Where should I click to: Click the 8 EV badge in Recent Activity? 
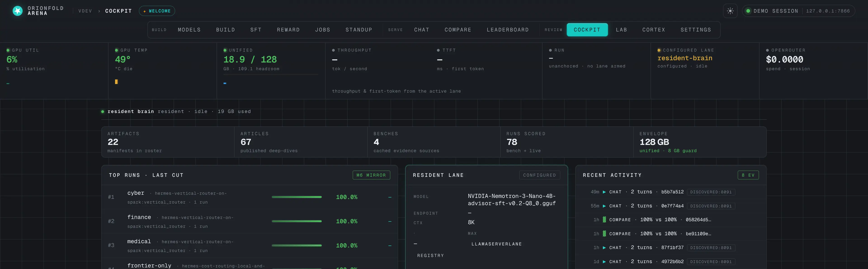pyautogui.click(x=748, y=175)
